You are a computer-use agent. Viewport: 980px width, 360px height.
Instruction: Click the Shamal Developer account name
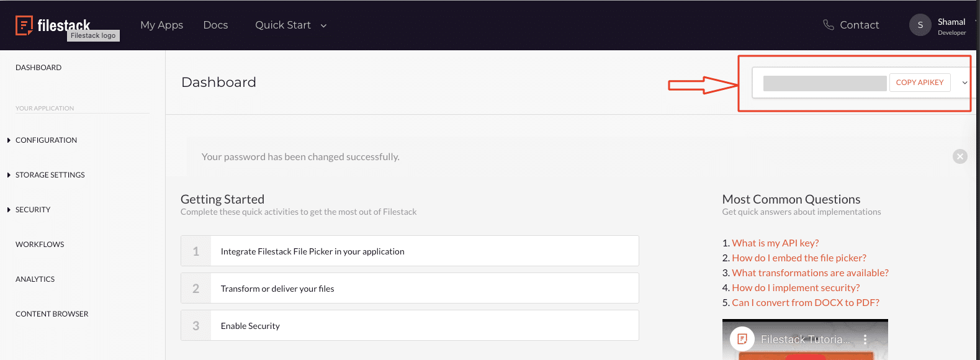click(x=951, y=26)
